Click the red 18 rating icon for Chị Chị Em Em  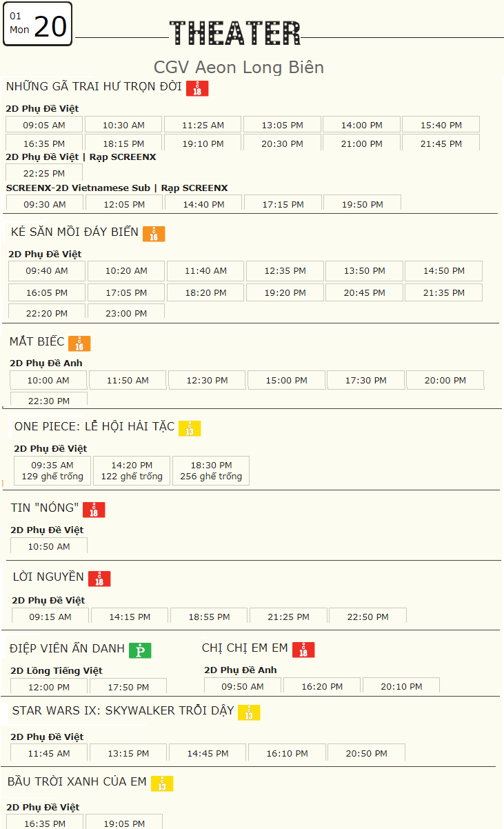pos(303,650)
